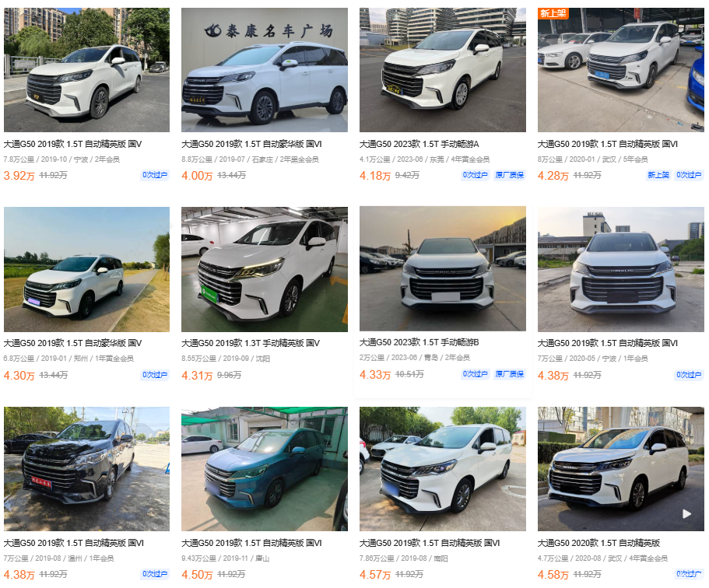Open the 泰康名车广场 white car photo
This screenshot has height=588, width=709.
click(x=265, y=70)
